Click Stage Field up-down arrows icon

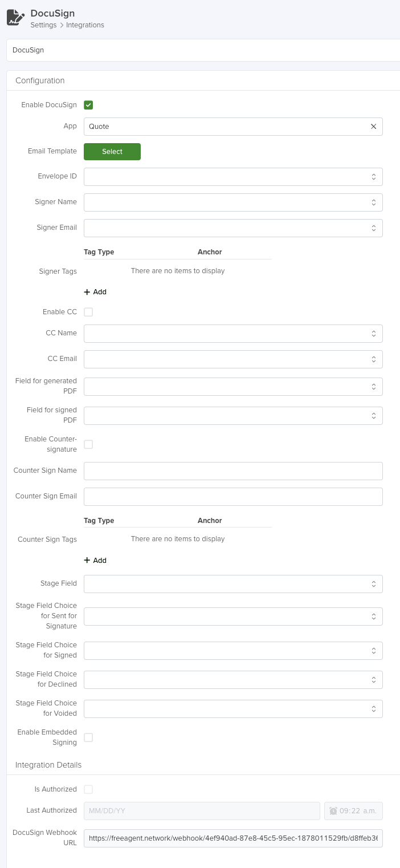coord(374,584)
